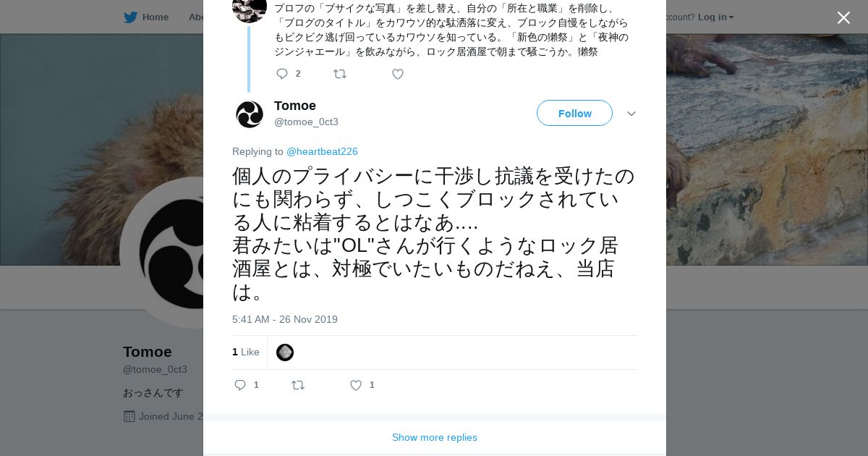Open the Log in dropdown
Screen dimensions: 868x456
click(x=715, y=17)
